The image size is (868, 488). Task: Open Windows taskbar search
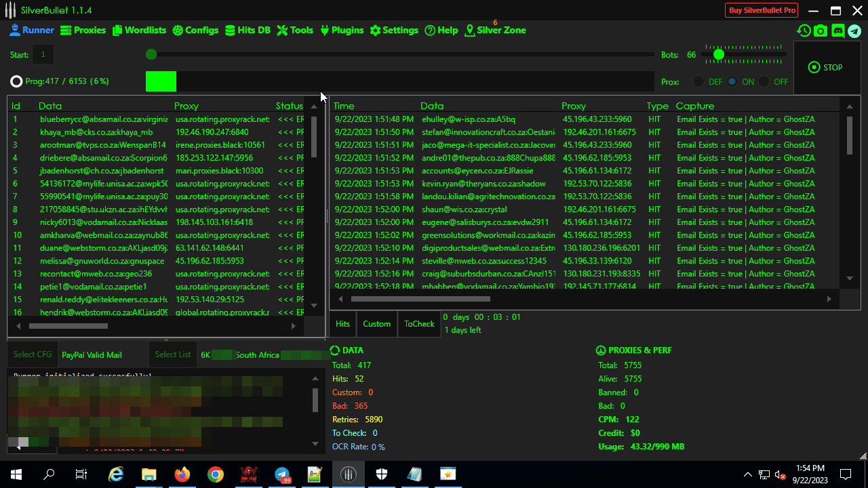pyautogui.click(x=49, y=474)
